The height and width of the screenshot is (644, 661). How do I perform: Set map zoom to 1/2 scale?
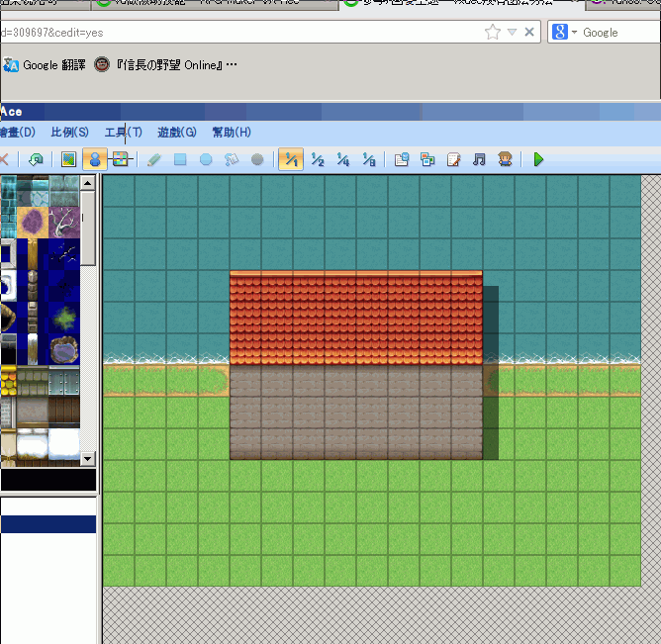tap(318, 159)
